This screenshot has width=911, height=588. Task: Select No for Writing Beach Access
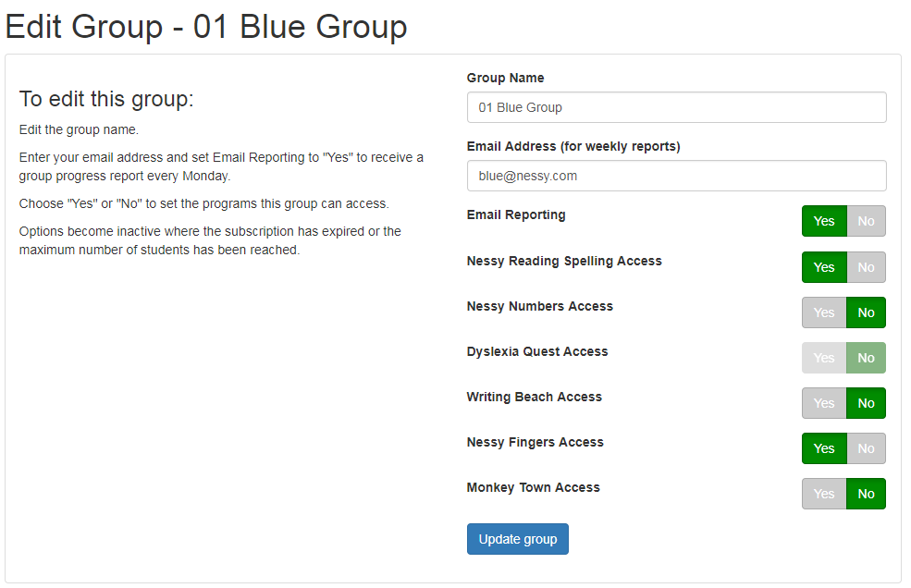point(866,403)
